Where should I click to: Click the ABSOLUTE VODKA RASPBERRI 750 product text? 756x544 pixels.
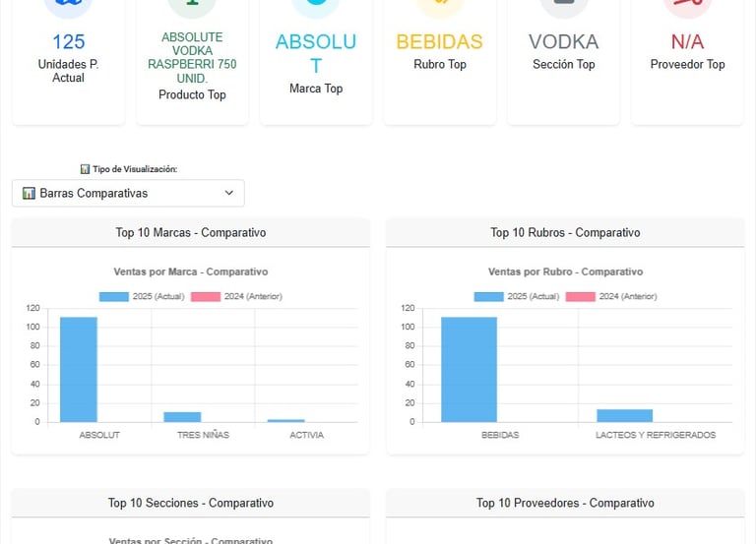coord(192,57)
